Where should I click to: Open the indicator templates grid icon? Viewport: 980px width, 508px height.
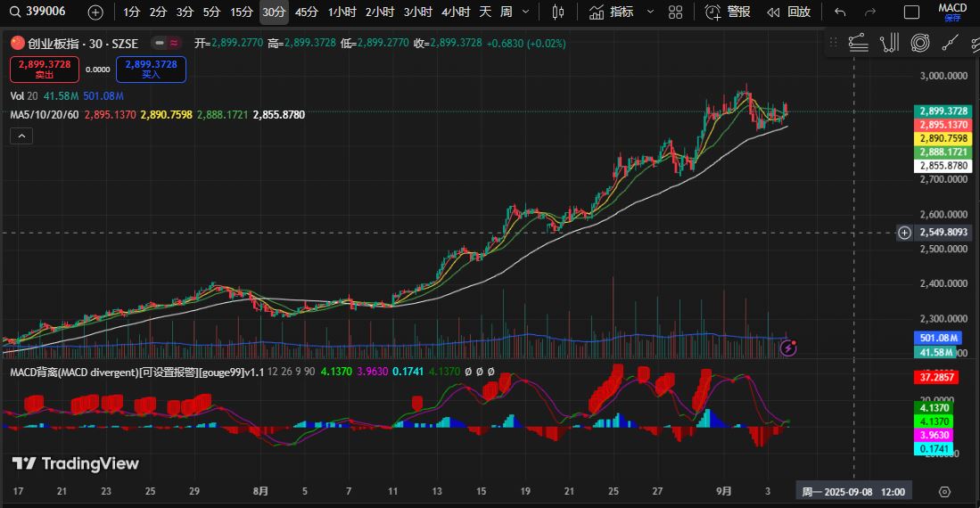tap(676, 12)
